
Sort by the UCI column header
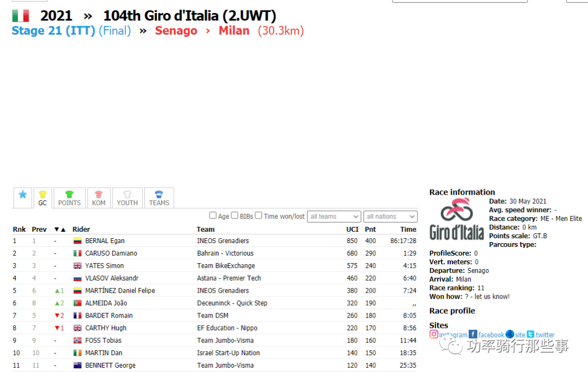352,230
